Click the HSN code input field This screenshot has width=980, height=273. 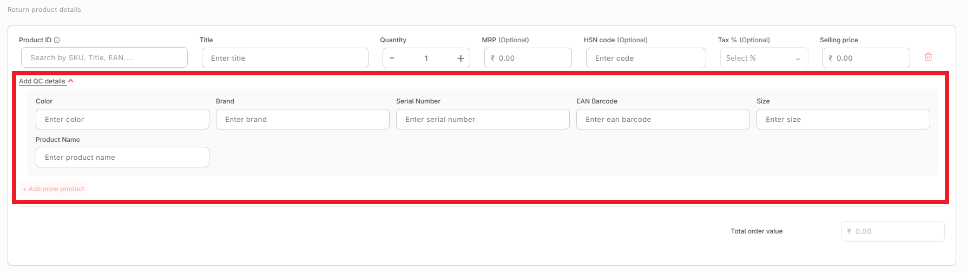(x=646, y=58)
